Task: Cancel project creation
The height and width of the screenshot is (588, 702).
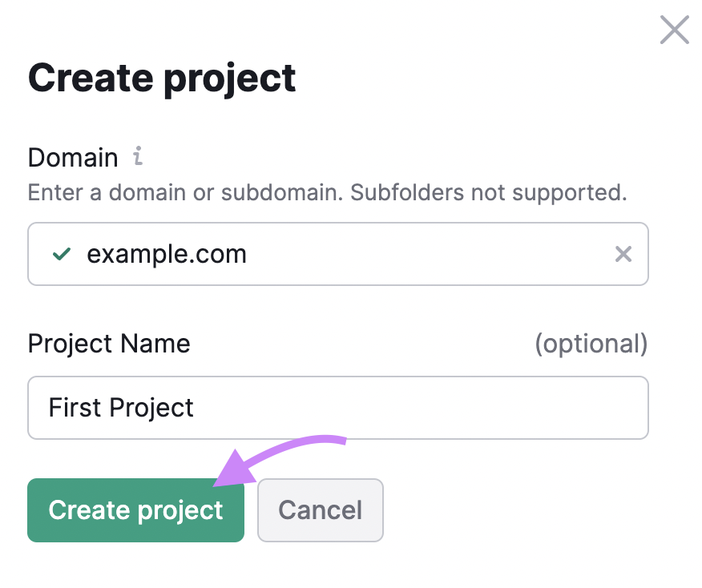Action: [x=320, y=510]
